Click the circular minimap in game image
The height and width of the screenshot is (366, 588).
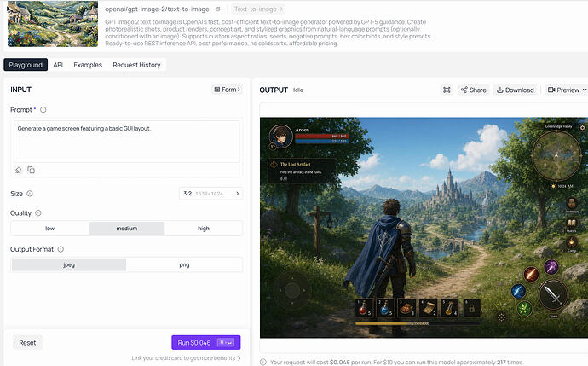[556, 155]
